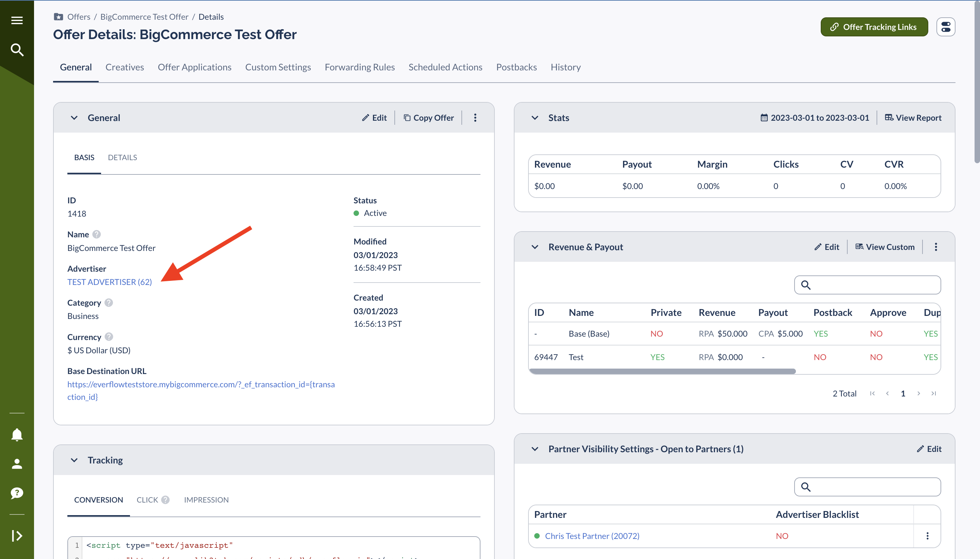Click Copy Offer button

pyautogui.click(x=429, y=118)
